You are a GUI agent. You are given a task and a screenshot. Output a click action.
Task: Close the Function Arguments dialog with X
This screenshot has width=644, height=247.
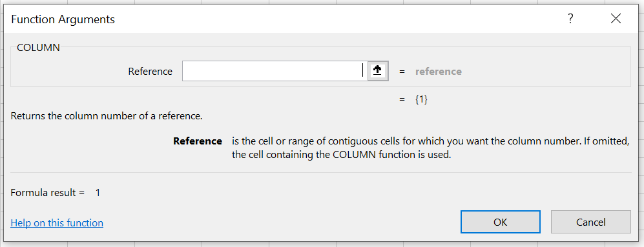(616, 19)
